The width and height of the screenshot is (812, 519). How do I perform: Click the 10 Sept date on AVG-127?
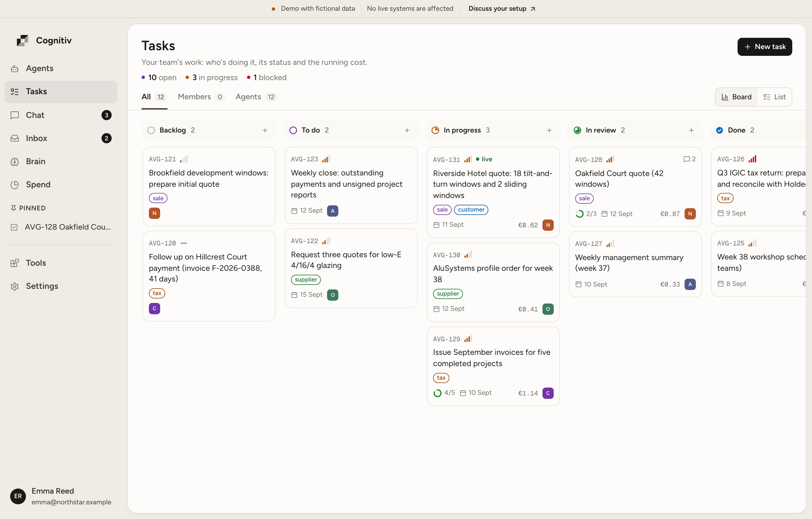point(591,284)
